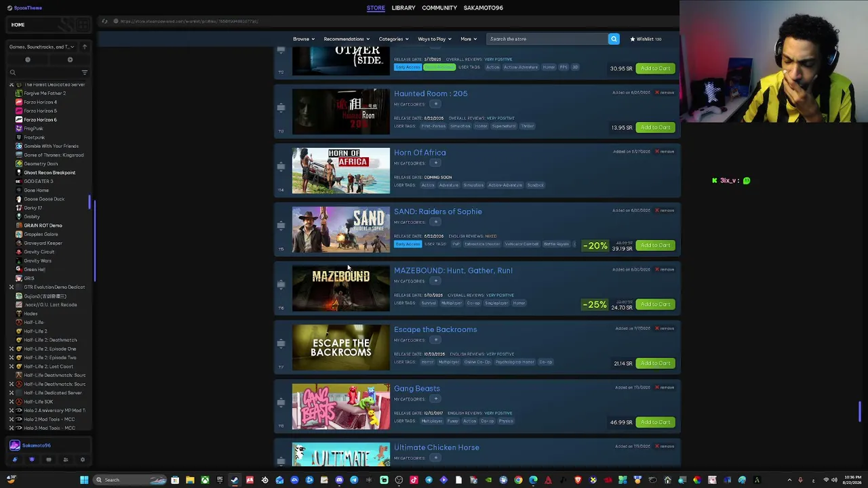The image size is (868, 488).
Task: Open the Horn Of Africa title link
Action: [420, 153]
